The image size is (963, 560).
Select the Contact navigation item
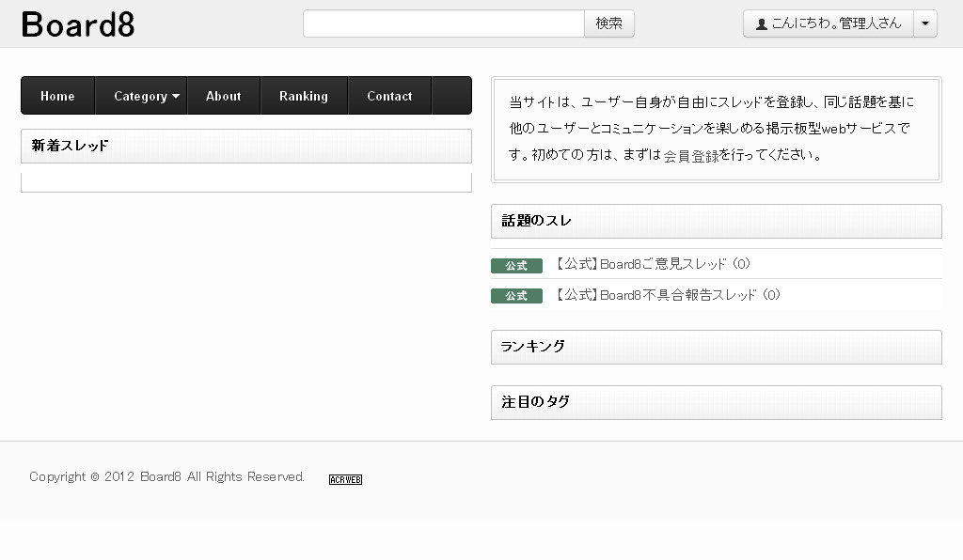pyautogui.click(x=389, y=96)
